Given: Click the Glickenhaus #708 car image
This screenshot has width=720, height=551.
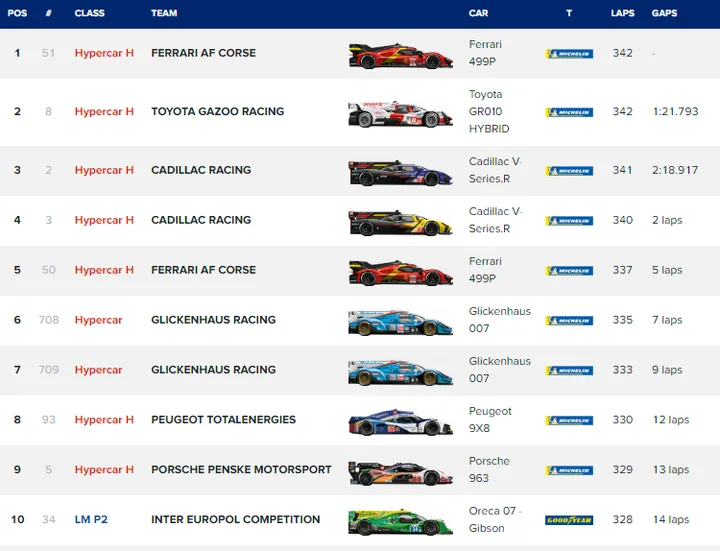Looking at the screenshot, I should click(x=401, y=322).
